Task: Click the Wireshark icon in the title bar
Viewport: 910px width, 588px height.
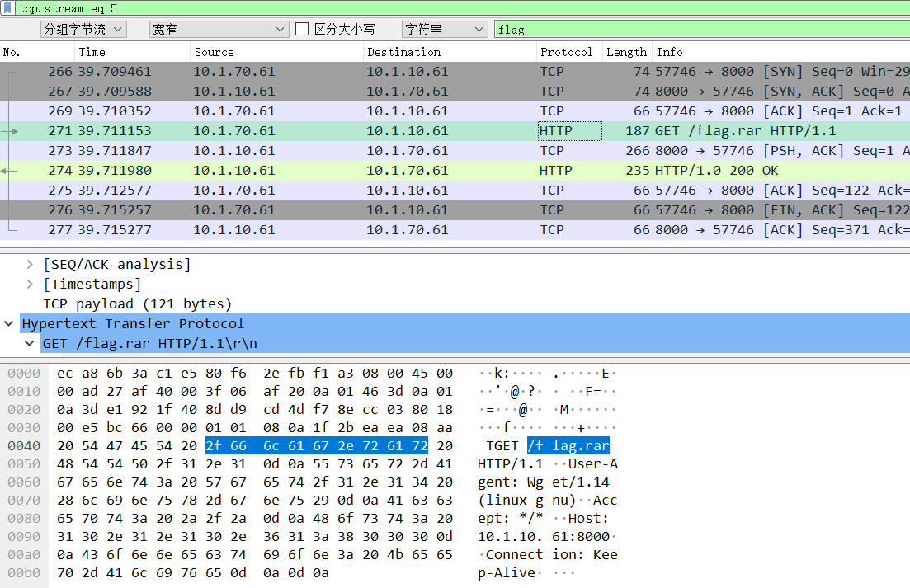Action: pos(8,8)
